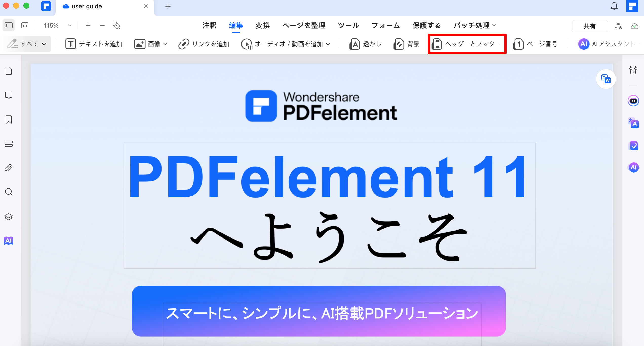Open the フォーム tab
The height and width of the screenshot is (346, 644).
(386, 25)
